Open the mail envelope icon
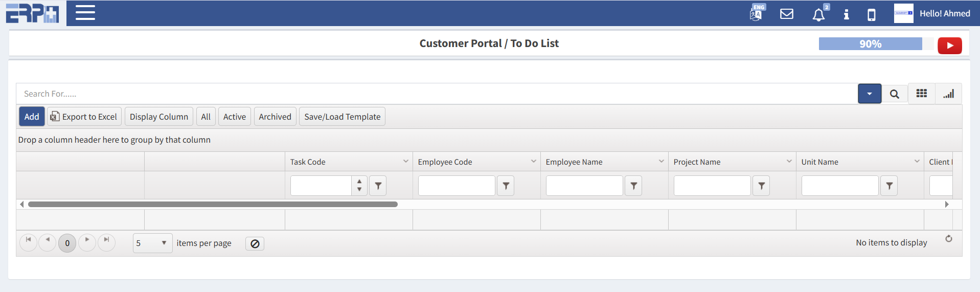 tap(786, 14)
